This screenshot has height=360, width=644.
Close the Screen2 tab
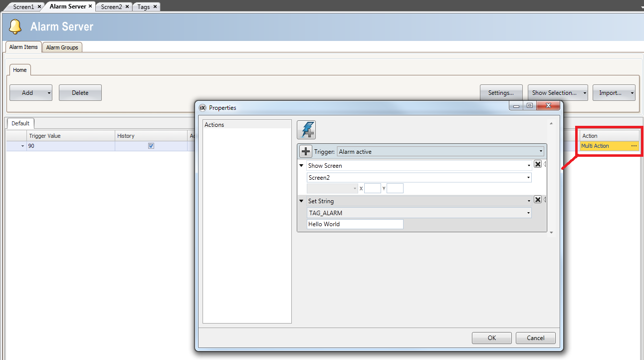point(127,6)
